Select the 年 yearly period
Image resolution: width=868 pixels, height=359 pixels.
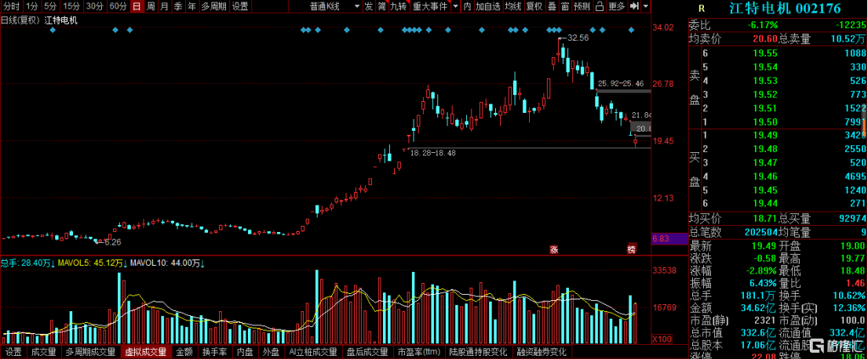coord(191,6)
